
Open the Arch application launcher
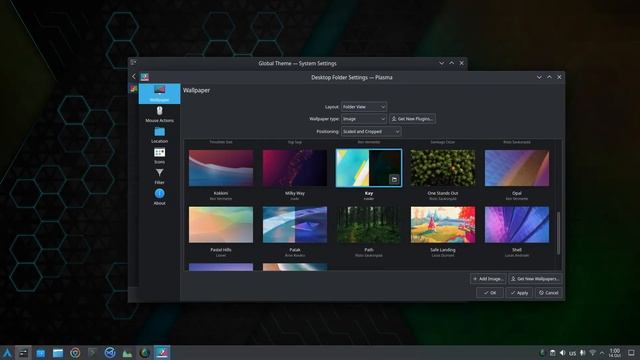click(x=7, y=353)
